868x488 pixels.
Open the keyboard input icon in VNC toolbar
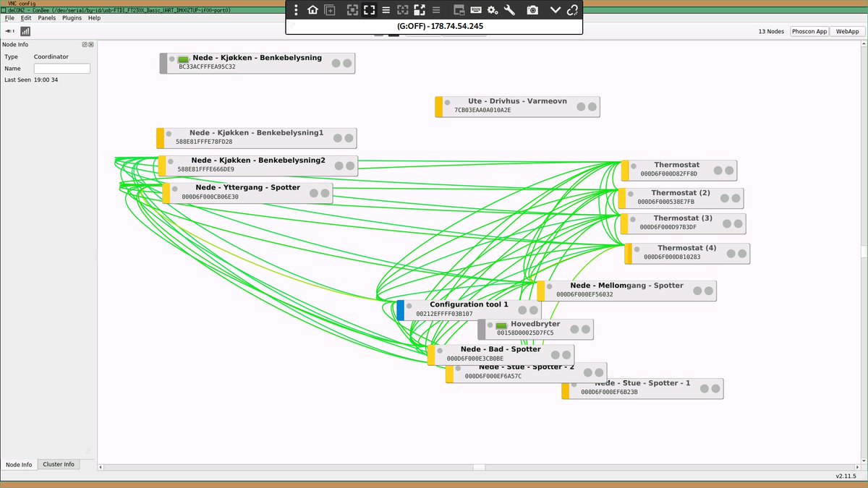pos(476,10)
